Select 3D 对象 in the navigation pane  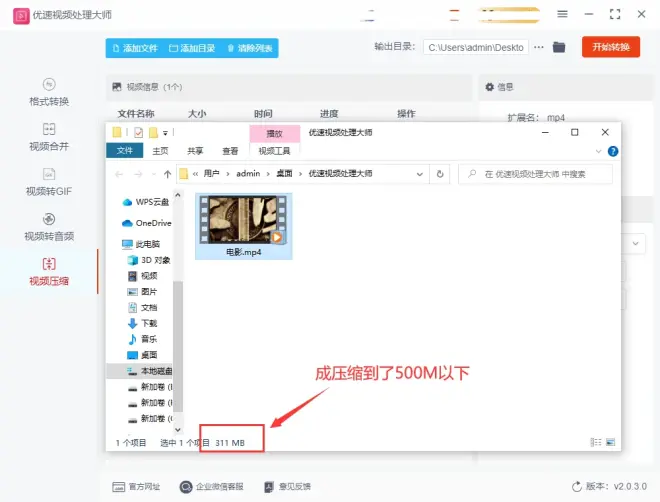pyautogui.click(x=149, y=260)
